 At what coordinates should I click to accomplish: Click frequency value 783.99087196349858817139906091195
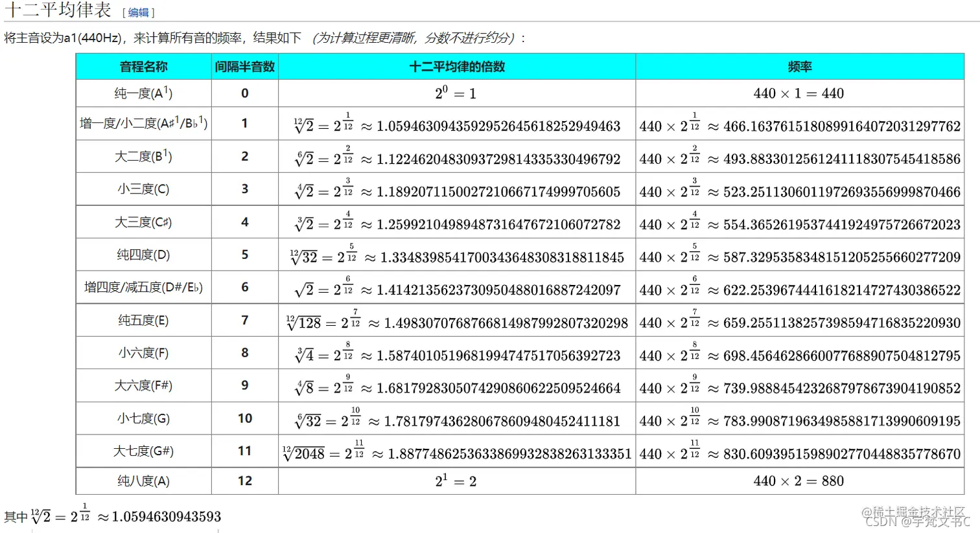click(x=842, y=422)
